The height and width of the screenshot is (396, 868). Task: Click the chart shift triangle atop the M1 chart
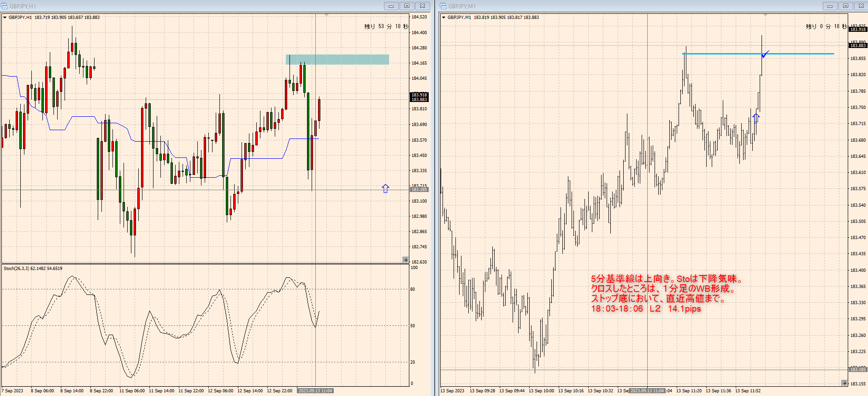pyautogui.click(x=765, y=15)
